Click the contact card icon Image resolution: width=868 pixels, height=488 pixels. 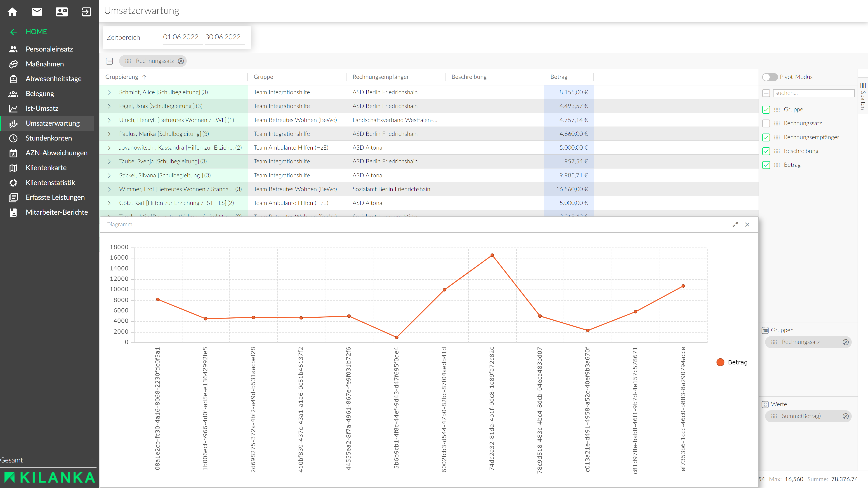point(62,12)
